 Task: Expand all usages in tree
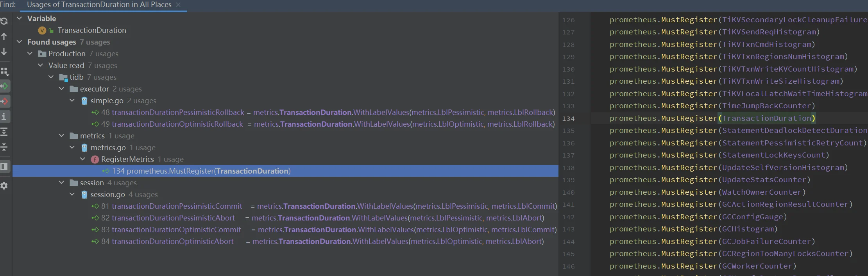pos(4,132)
